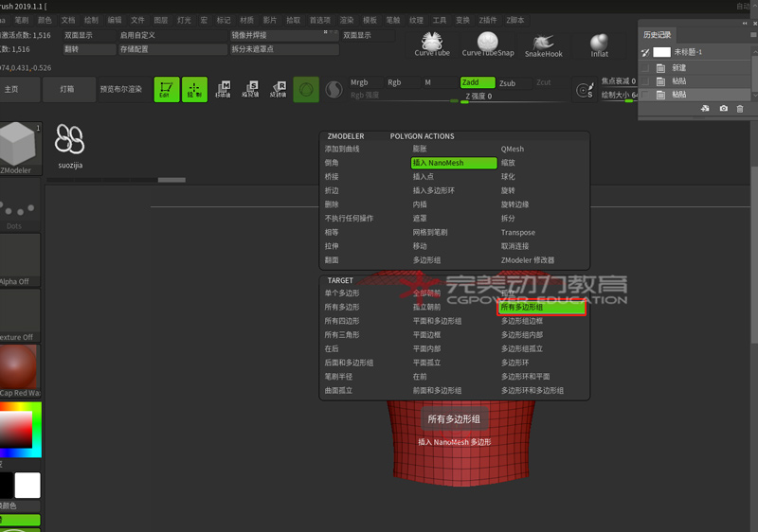Screen dimensions: 758x532
Task: Choose QMesh from polygon actions
Action: click(x=513, y=150)
